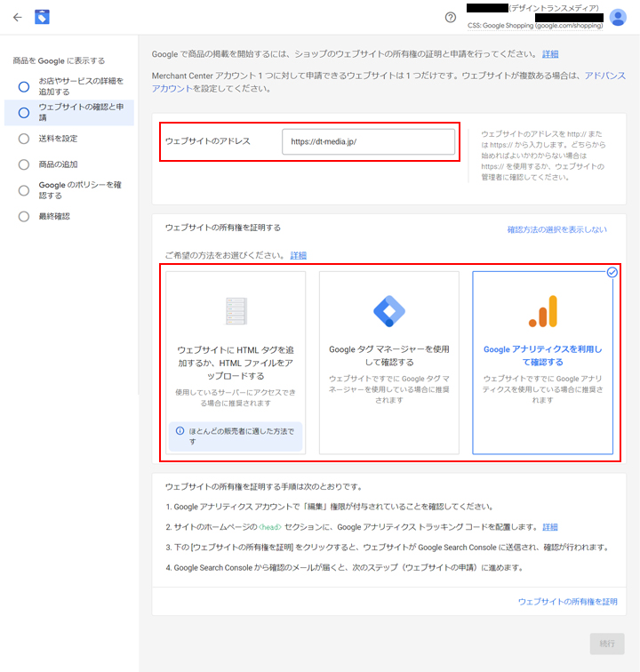Click the Merchant Center logo icon

(42, 17)
